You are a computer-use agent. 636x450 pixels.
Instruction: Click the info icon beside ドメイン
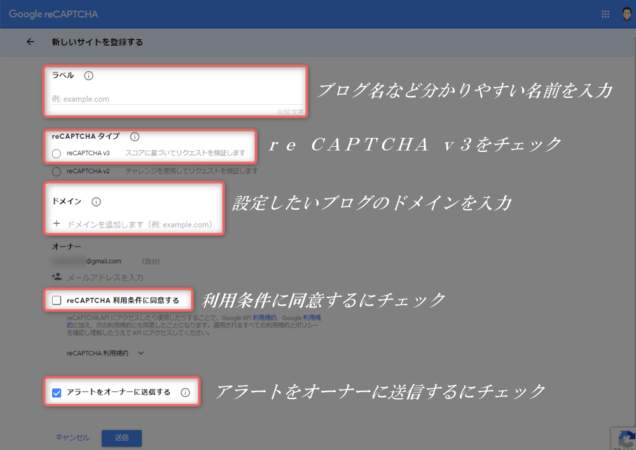point(96,201)
